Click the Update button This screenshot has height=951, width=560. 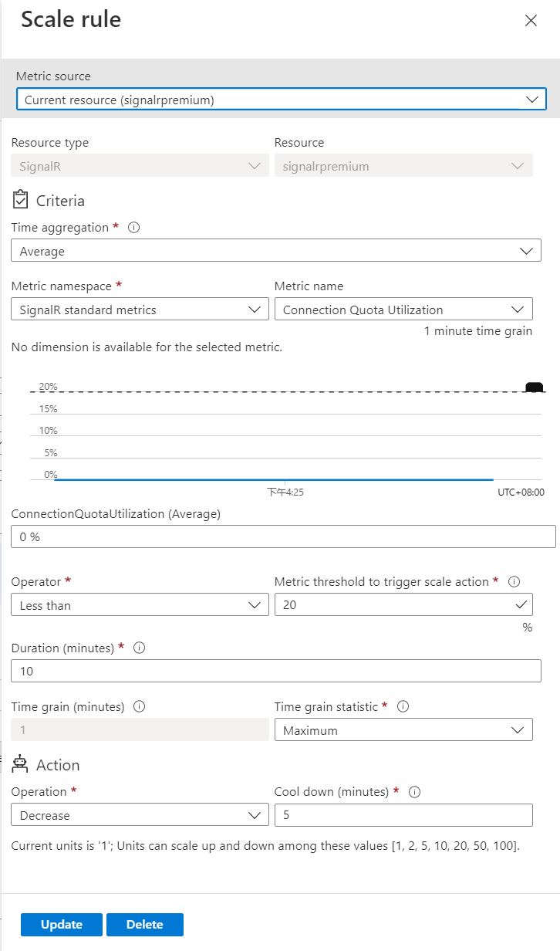point(61,924)
